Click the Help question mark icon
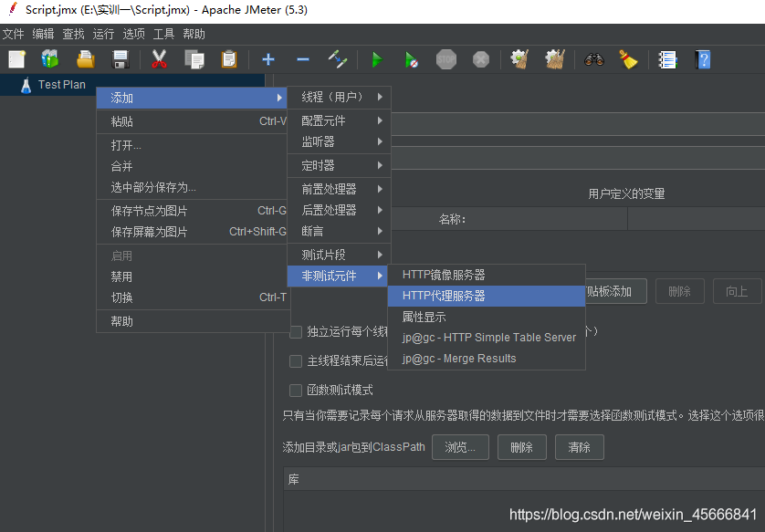This screenshot has height=532, width=765. tap(703, 59)
